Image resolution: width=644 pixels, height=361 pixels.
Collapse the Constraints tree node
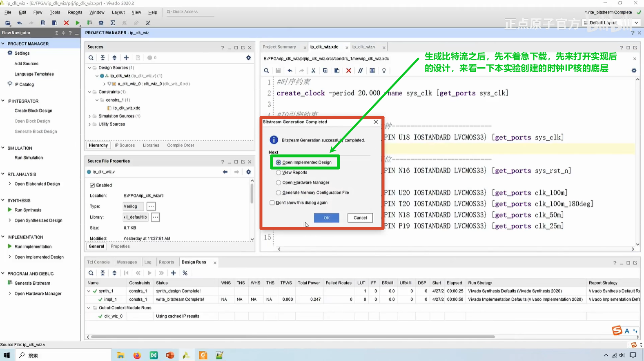point(90,92)
